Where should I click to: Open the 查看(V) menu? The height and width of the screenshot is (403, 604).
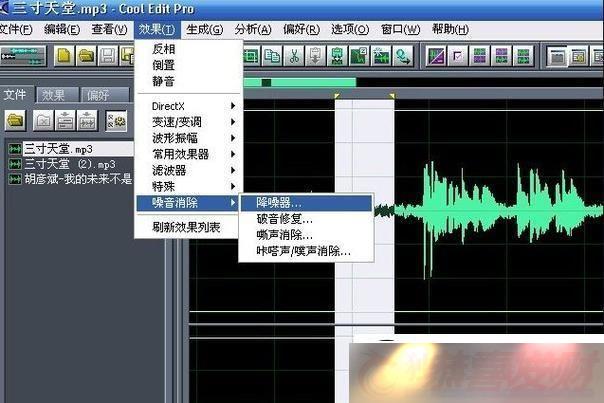point(109,29)
